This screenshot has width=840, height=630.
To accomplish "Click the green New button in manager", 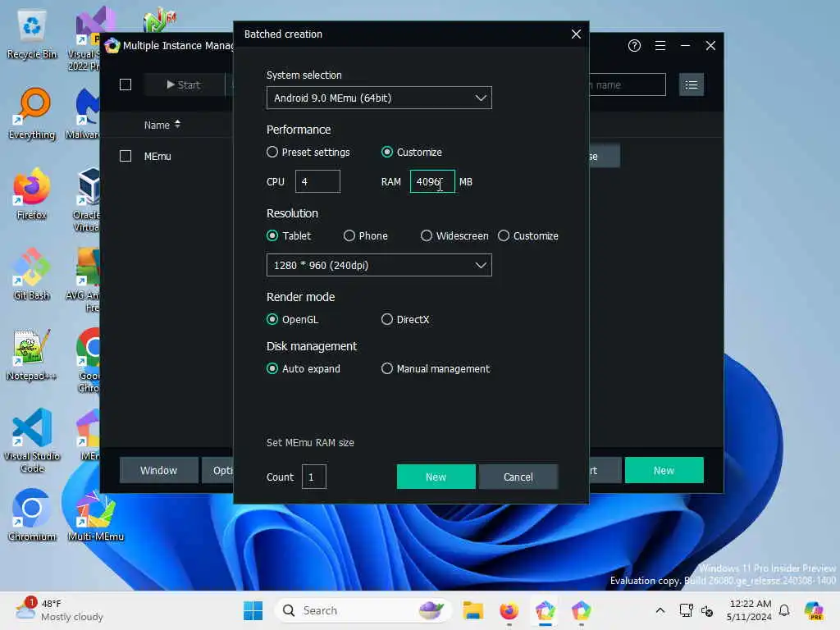I will tap(664, 470).
